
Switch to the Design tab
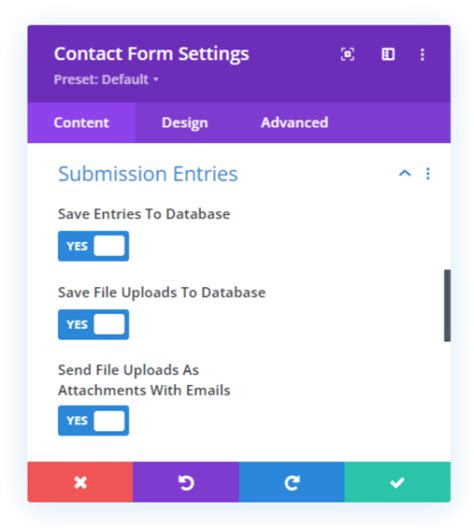coord(185,123)
